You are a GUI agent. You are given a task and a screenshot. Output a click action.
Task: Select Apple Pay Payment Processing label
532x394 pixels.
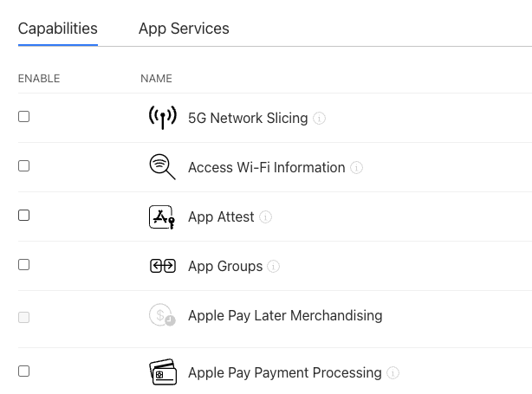point(285,373)
